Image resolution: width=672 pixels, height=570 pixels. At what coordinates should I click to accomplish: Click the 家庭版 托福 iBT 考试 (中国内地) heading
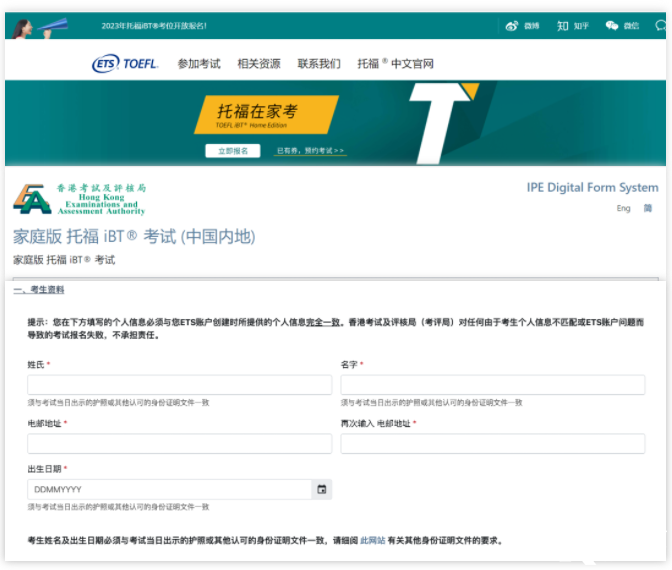pos(134,237)
